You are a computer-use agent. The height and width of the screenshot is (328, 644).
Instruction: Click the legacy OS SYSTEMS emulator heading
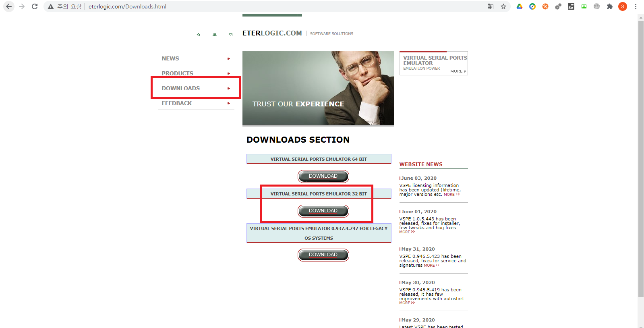[319, 233]
